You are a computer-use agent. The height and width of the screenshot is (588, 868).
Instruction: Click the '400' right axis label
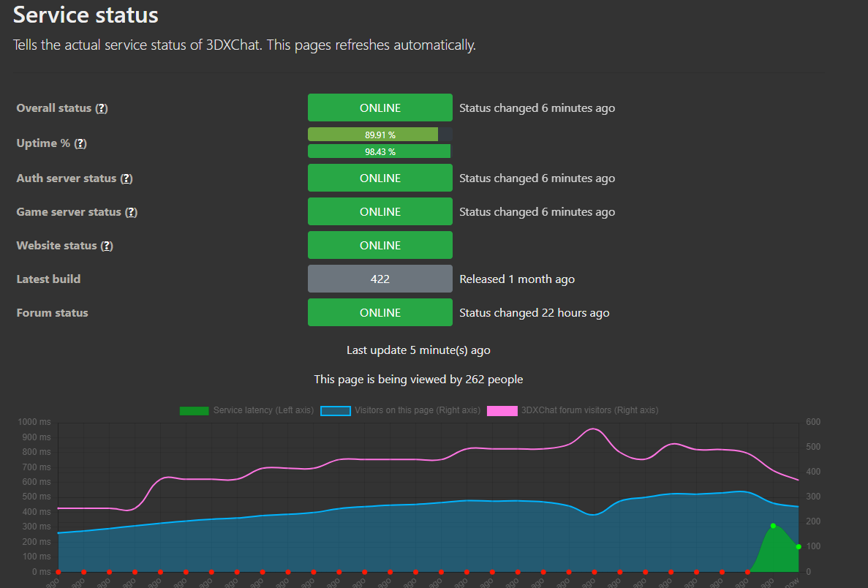(813, 472)
